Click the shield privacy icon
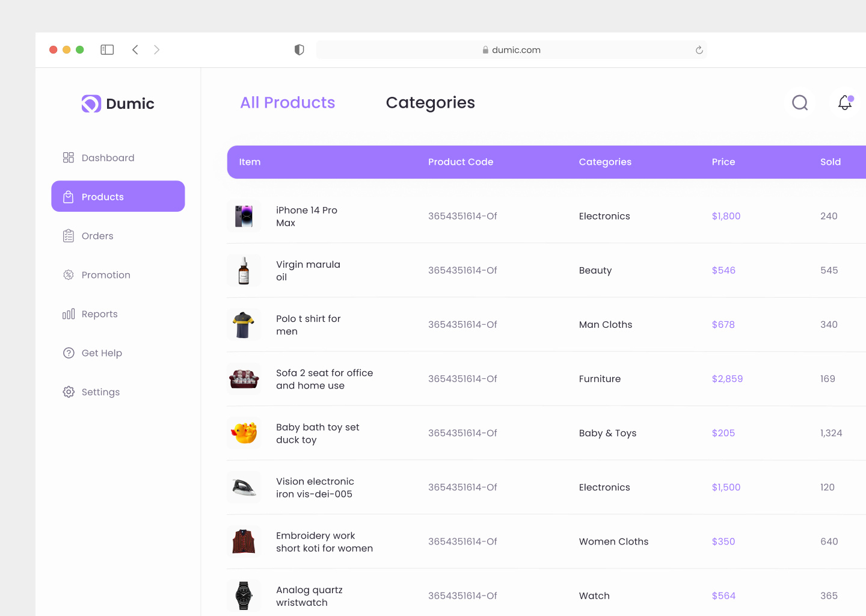866x616 pixels. (x=299, y=49)
